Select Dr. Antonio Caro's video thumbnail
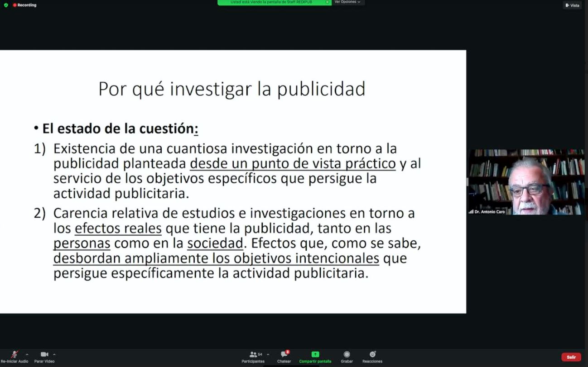This screenshot has height=367, width=588. point(526,182)
